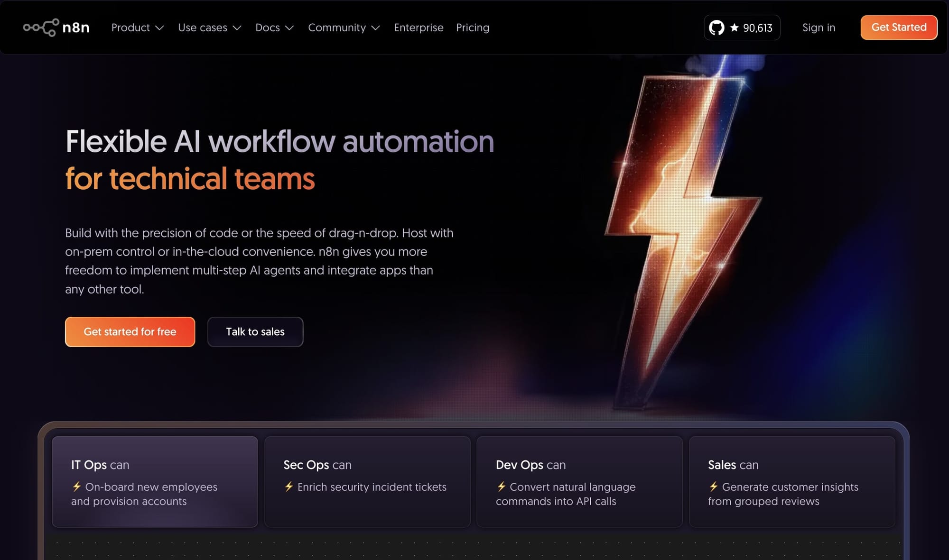Image resolution: width=949 pixels, height=560 pixels.
Task: Open the Pricing page
Action: [473, 28]
